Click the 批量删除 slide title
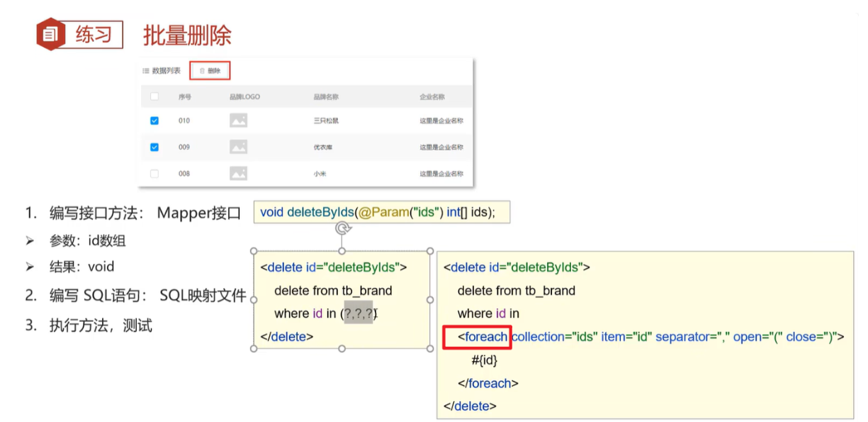868x422 pixels. coord(187,35)
